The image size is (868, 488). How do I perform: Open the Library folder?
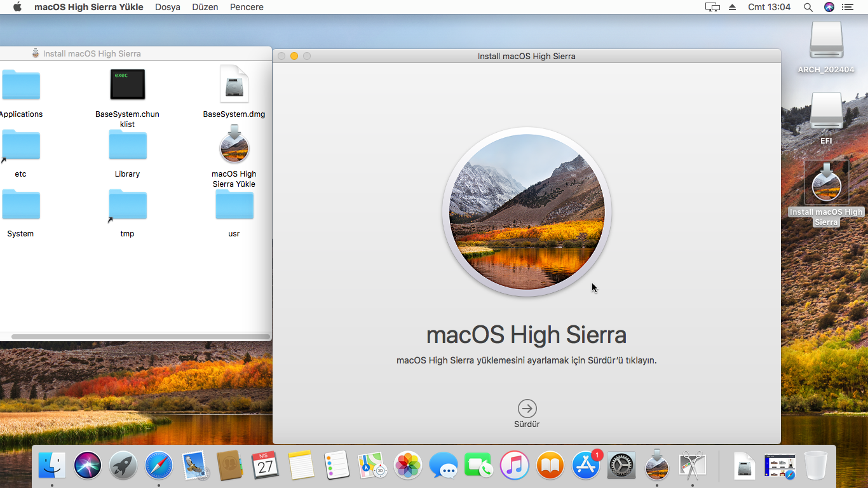click(x=127, y=146)
